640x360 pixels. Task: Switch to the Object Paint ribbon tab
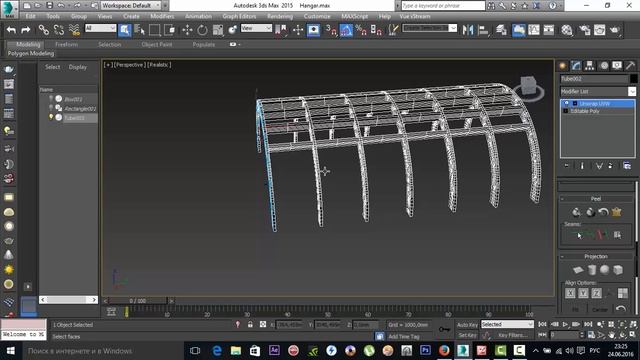pyautogui.click(x=157, y=44)
